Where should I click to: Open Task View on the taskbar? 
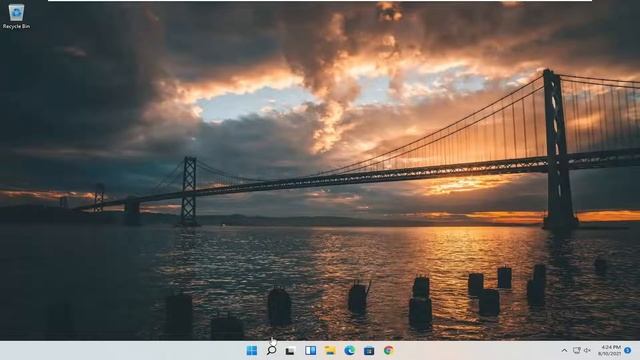click(x=290, y=351)
